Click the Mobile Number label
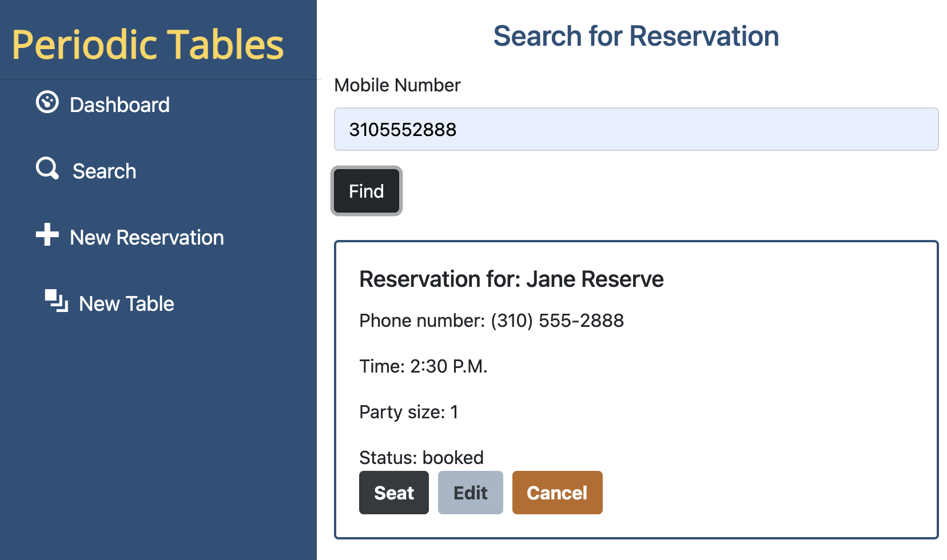947x560 pixels. pos(397,85)
